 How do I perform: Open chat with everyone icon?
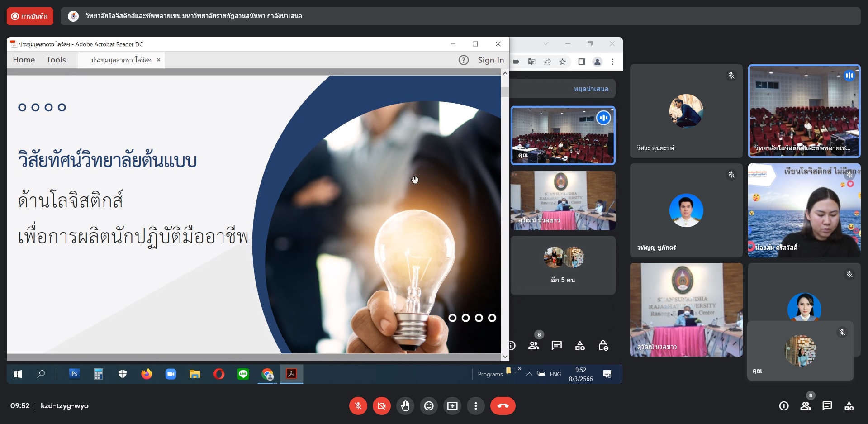point(827,406)
